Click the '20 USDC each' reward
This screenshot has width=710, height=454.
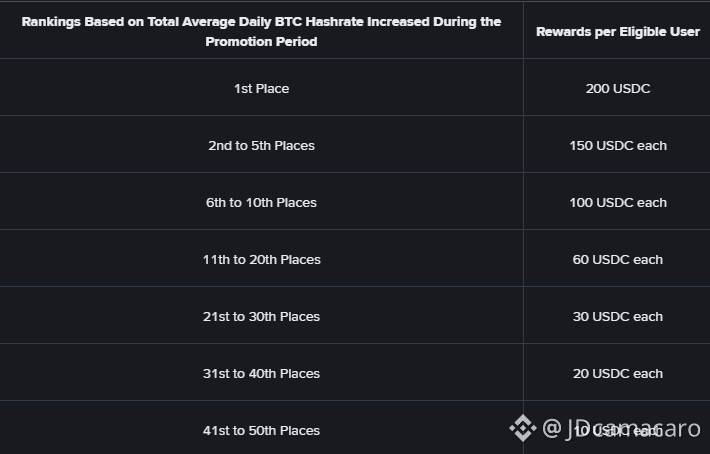[617, 374]
